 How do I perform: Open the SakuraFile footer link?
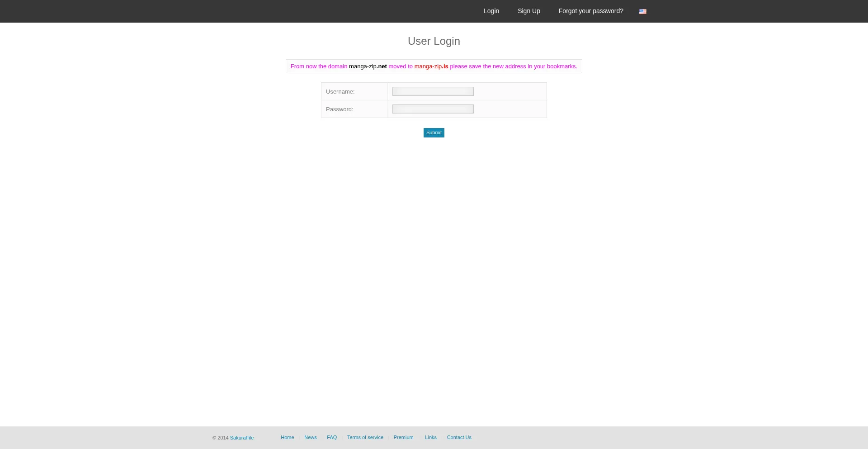242,438
